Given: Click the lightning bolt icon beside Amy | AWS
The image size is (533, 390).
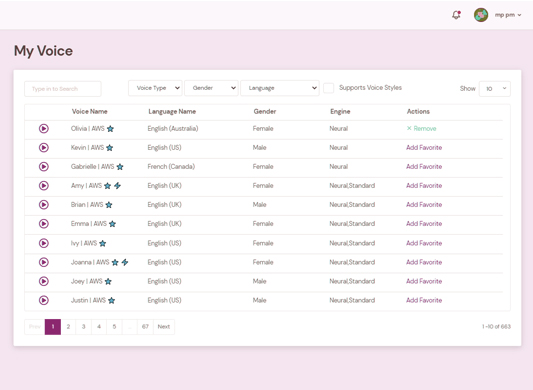Looking at the screenshot, I should (117, 186).
